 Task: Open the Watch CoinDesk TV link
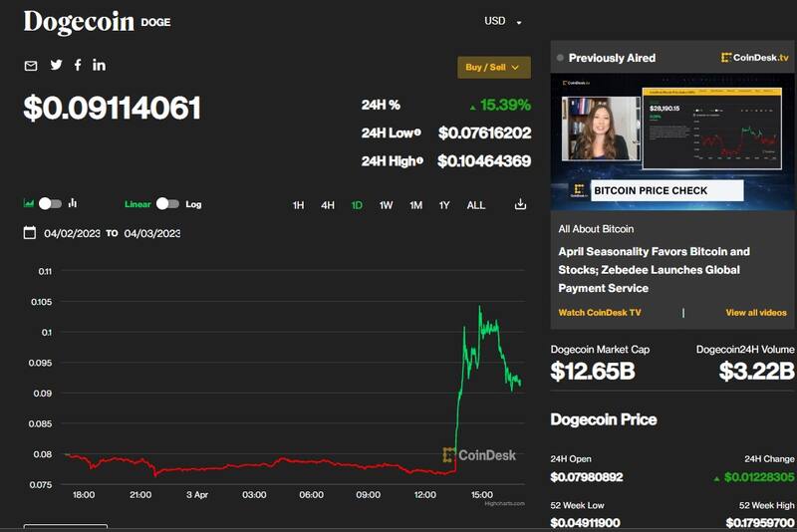(600, 313)
